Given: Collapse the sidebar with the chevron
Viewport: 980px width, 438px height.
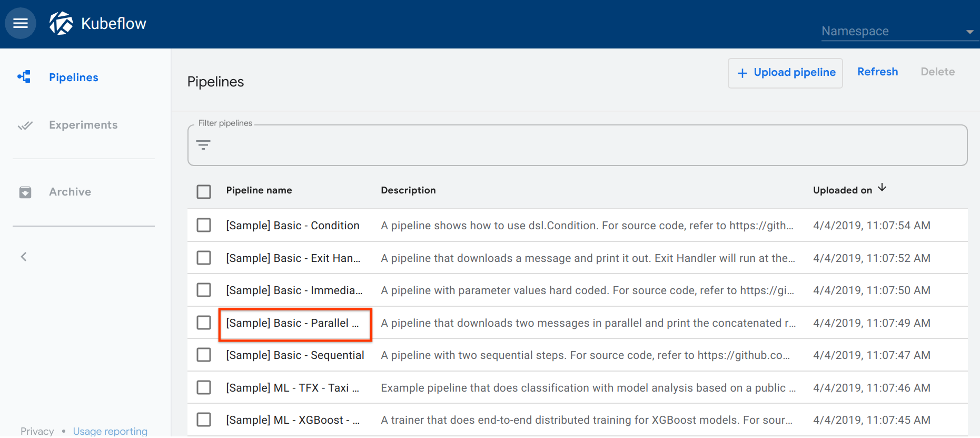Looking at the screenshot, I should pyautogui.click(x=24, y=257).
